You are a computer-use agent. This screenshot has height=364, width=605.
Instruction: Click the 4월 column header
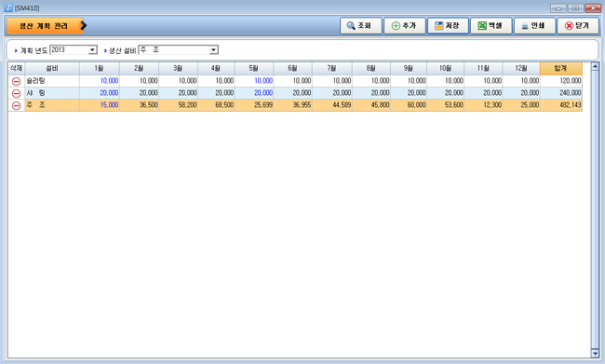(216, 68)
